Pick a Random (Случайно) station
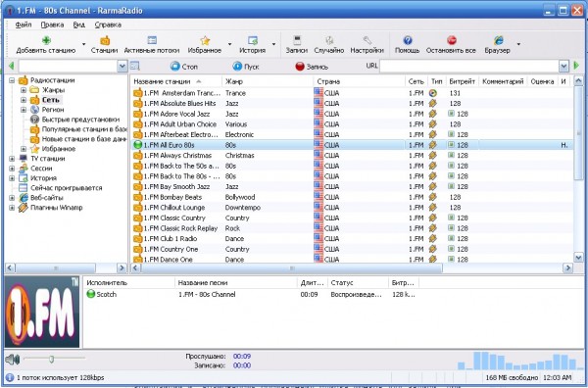Viewport: 588px width, 388px height. click(x=329, y=40)
